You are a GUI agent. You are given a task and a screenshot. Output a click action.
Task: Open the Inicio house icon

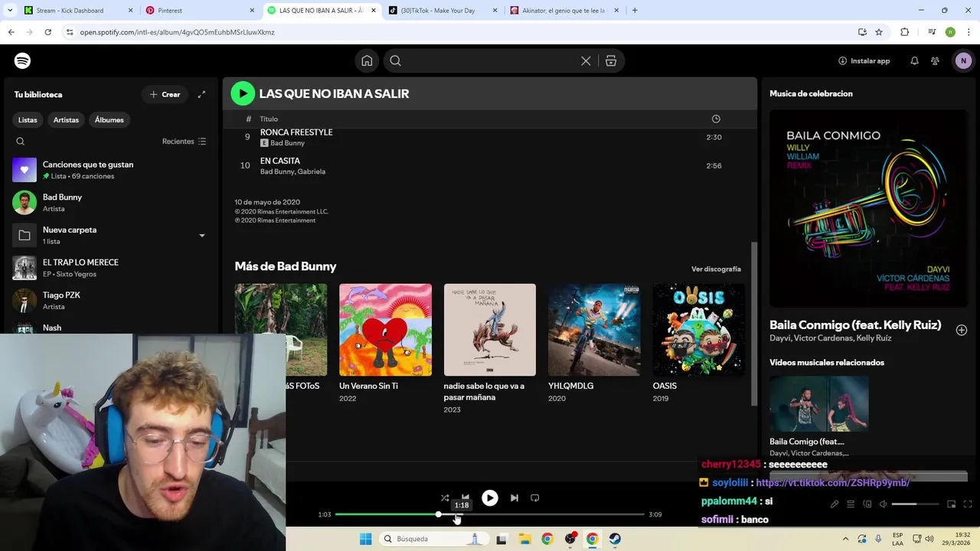(x=367, y=61)
